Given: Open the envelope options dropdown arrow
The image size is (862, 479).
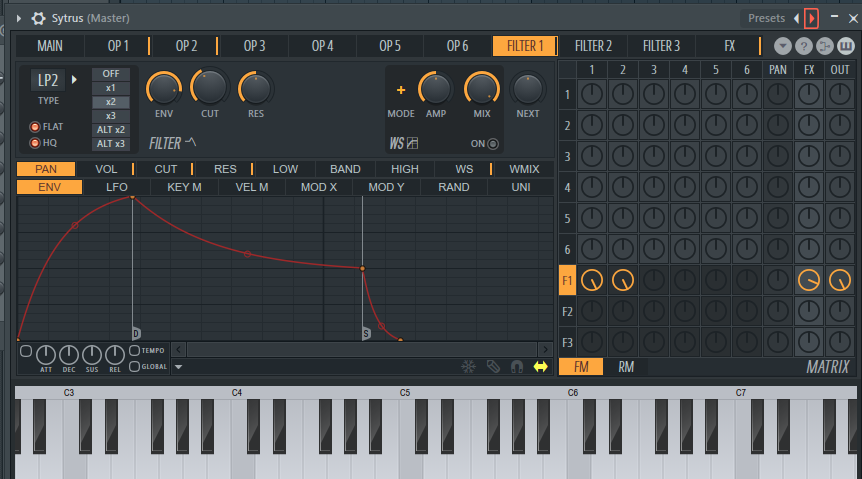Looking at the screenshot, I should (x=179, y=367).
